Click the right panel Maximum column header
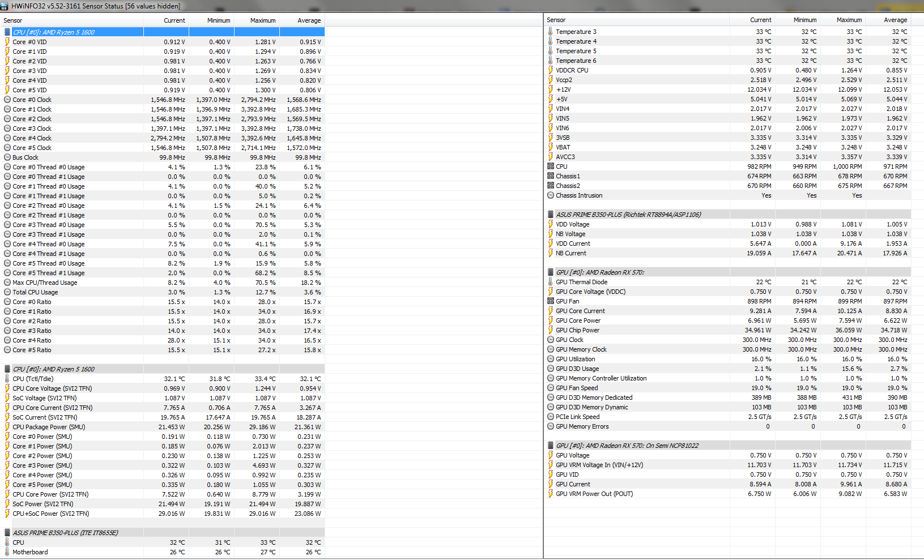This screenshot has width=924, height=560. click(x=843, y=20)
